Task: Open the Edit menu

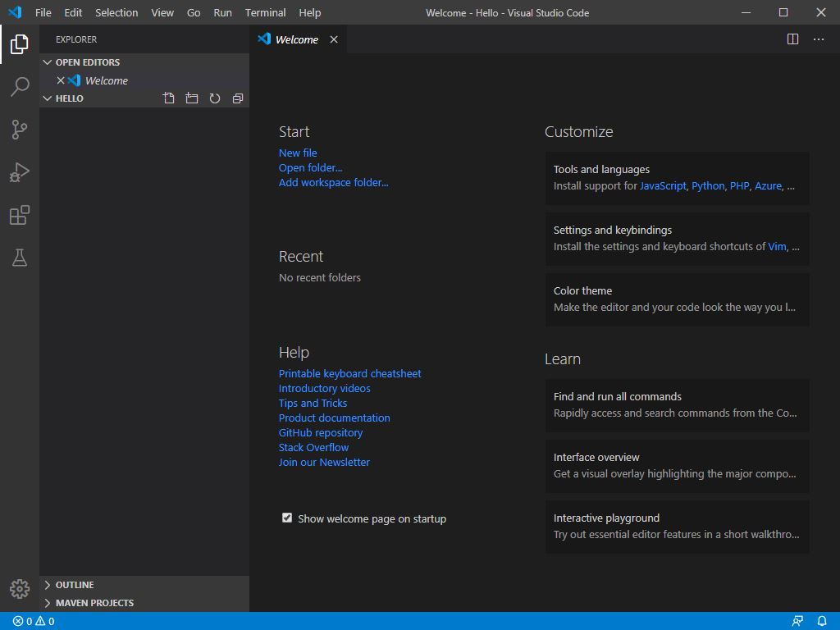Action: (x=73, y=12)
